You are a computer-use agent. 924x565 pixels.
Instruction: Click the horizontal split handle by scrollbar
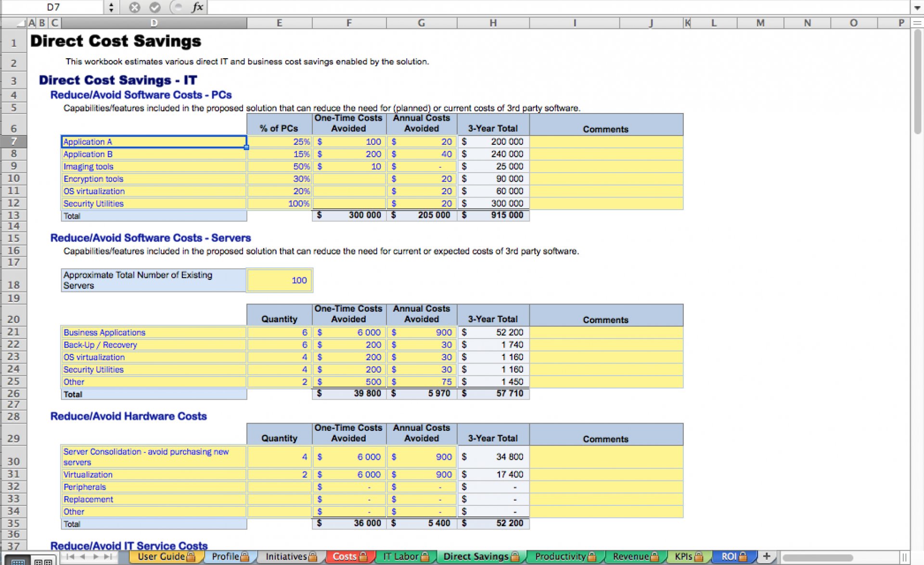[904, 557]
